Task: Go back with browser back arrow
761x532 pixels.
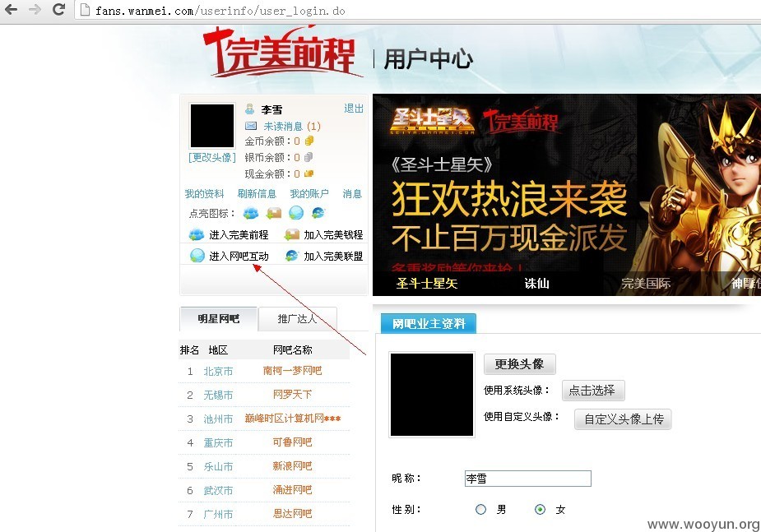Action: click(x=11, y=9)
